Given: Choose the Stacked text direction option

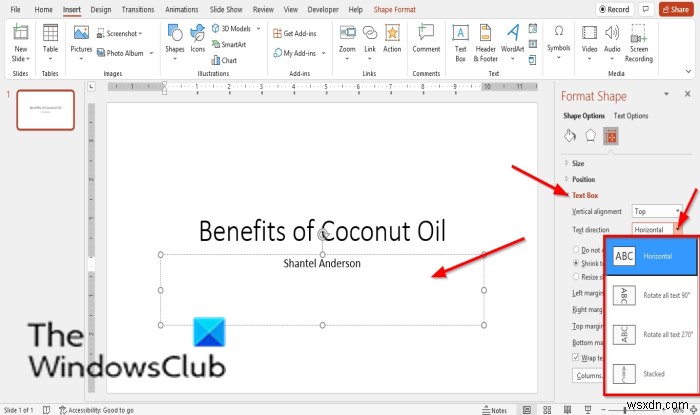Looking at the screenshot, I should tap(651, 374).
